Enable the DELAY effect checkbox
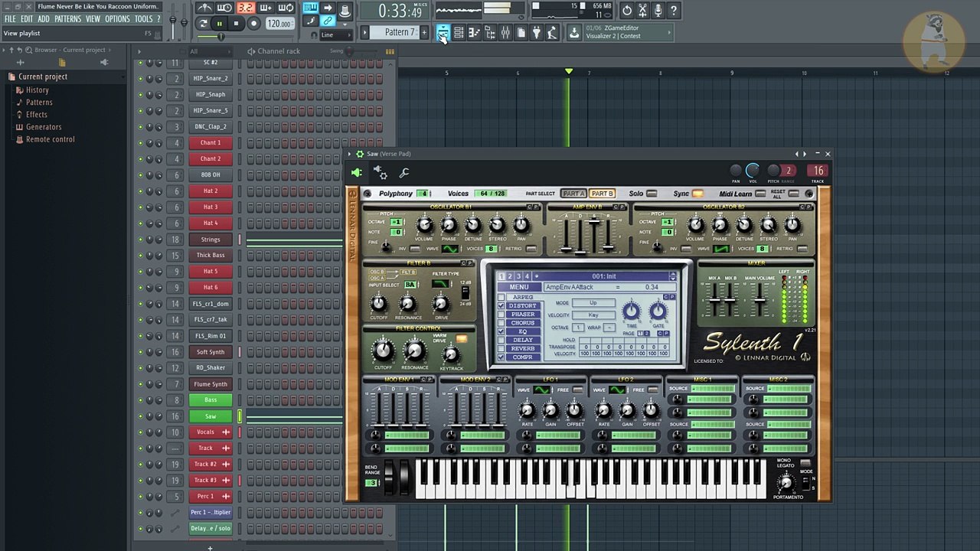The width and height of the screenshot is (980, 551). [501, 340]
